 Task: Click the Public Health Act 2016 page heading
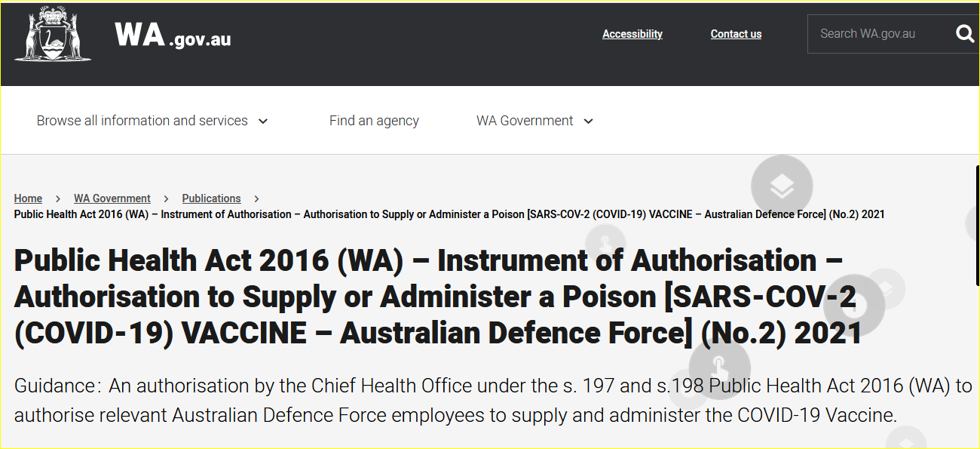(x=438, y=297)
